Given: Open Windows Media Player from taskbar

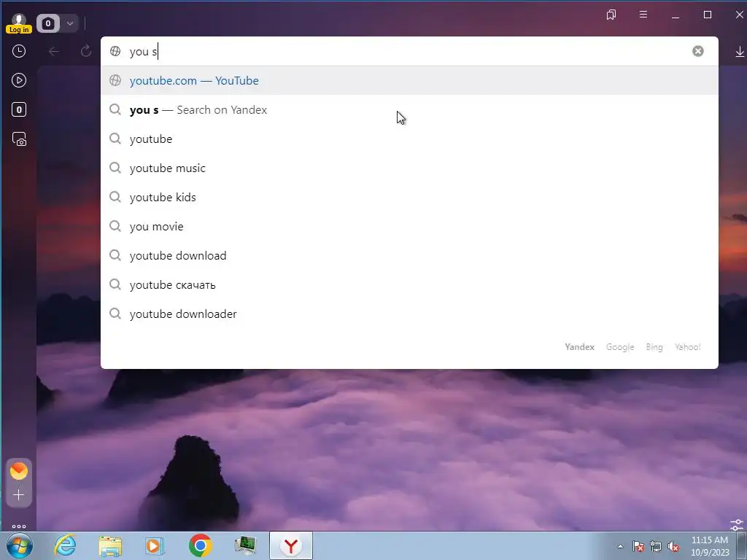Looking at the screenshot, I should pos(155,545).
